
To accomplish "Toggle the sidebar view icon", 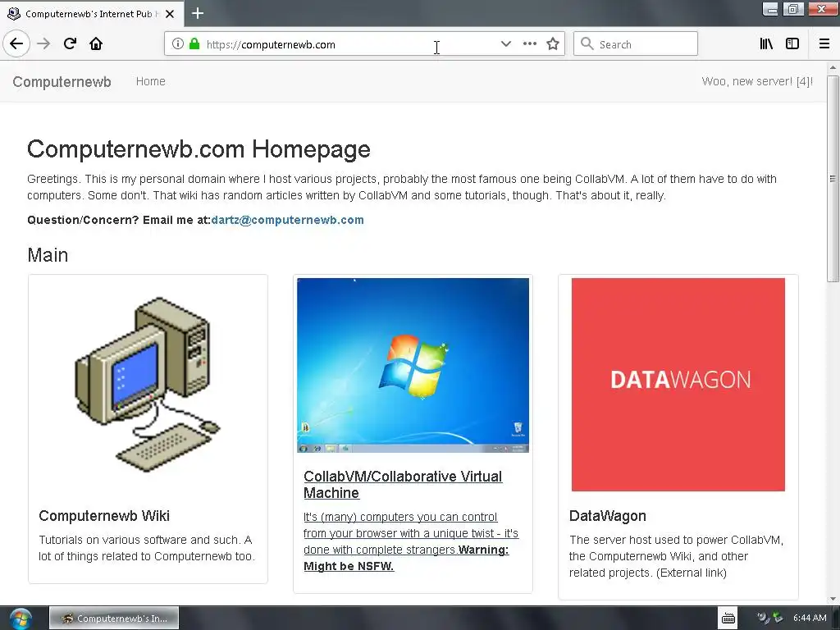I will point(792,44).
